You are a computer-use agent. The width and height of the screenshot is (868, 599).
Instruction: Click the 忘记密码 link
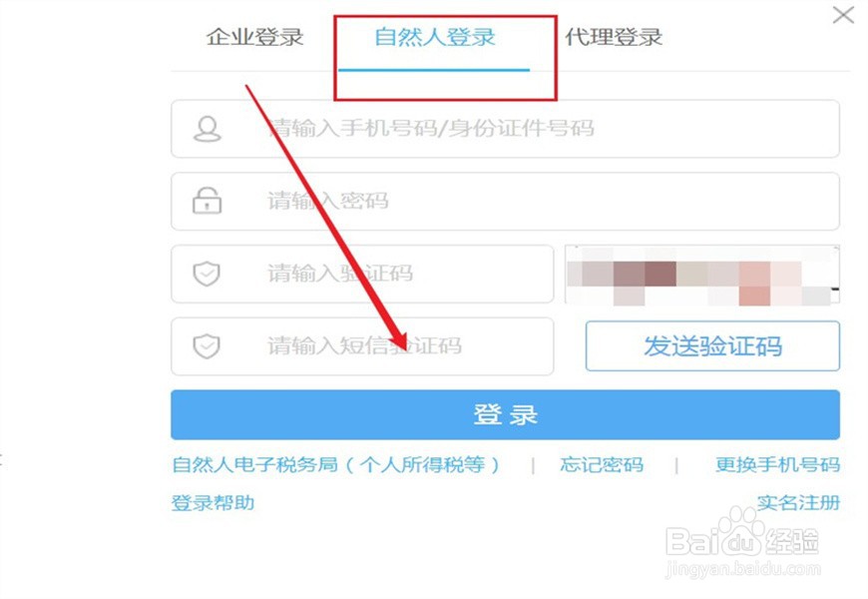point(602,464)
